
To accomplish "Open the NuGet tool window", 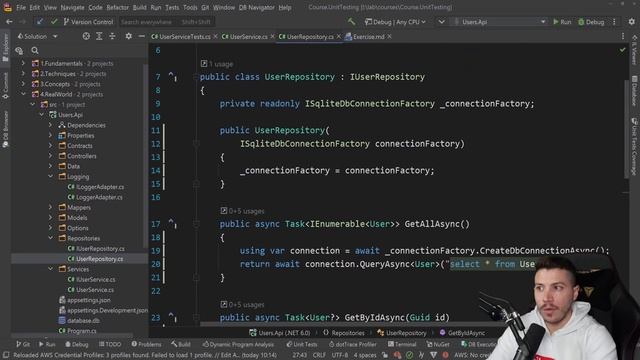I will coord(438,344).
